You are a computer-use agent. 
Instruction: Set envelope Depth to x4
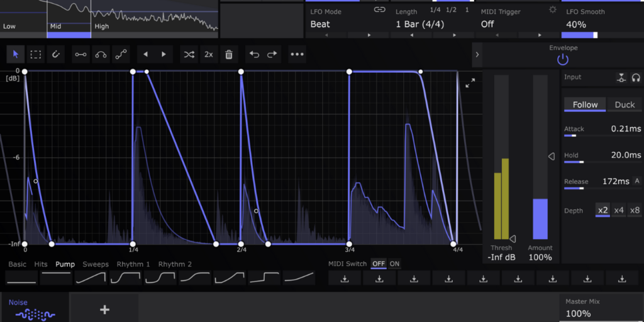click(x=619, y=210)
